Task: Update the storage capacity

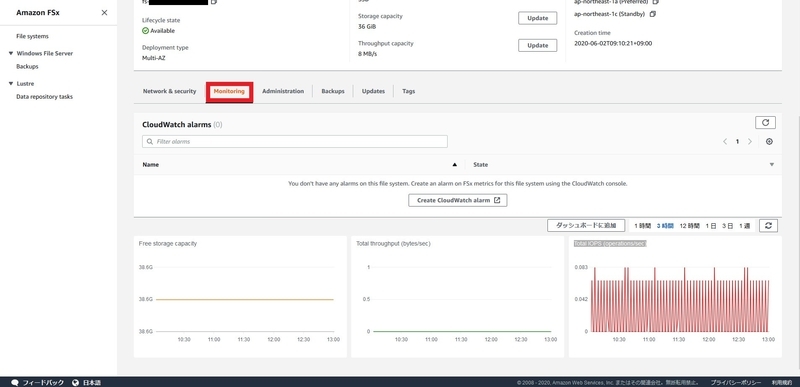Action: pyautogui.click(x=538, y=18)
